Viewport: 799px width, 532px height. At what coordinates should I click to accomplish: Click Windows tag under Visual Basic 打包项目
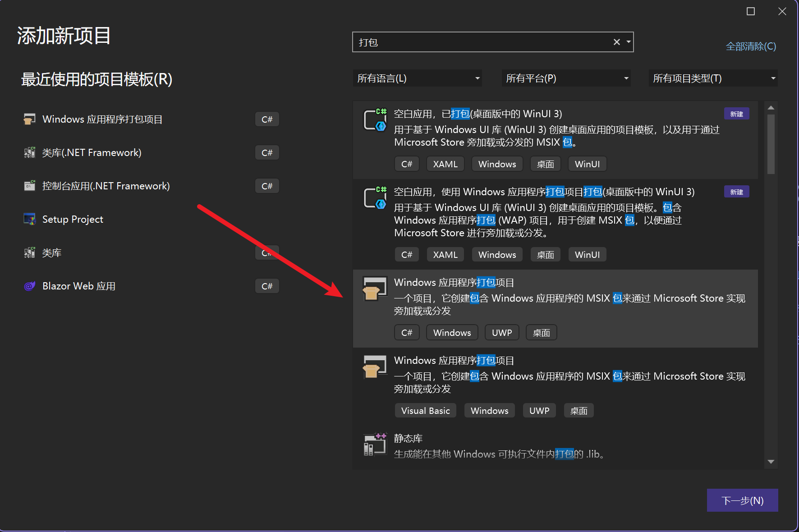pyautogui.click(x=489, y=411)
